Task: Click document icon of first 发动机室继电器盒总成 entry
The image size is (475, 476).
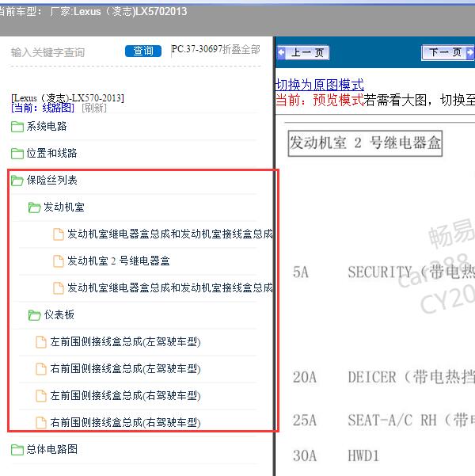Action: point(59,234)
